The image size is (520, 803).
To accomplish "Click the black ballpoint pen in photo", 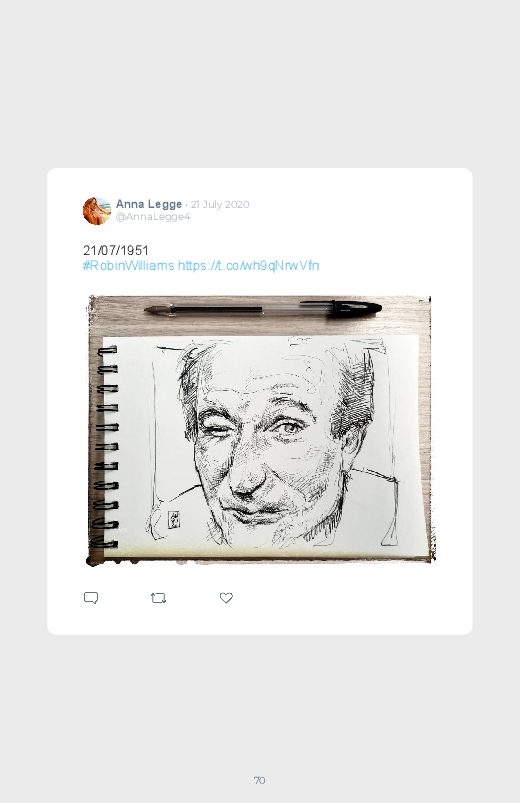I will click(x=263, y=309).
